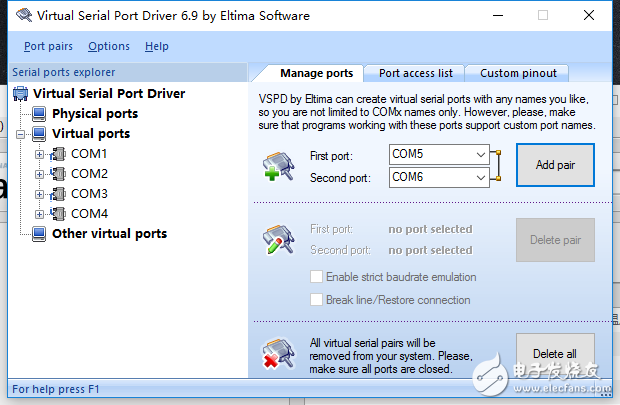Click the Add pair button
620x405 pixels.
pyautogui.click(x=555, y=165)
